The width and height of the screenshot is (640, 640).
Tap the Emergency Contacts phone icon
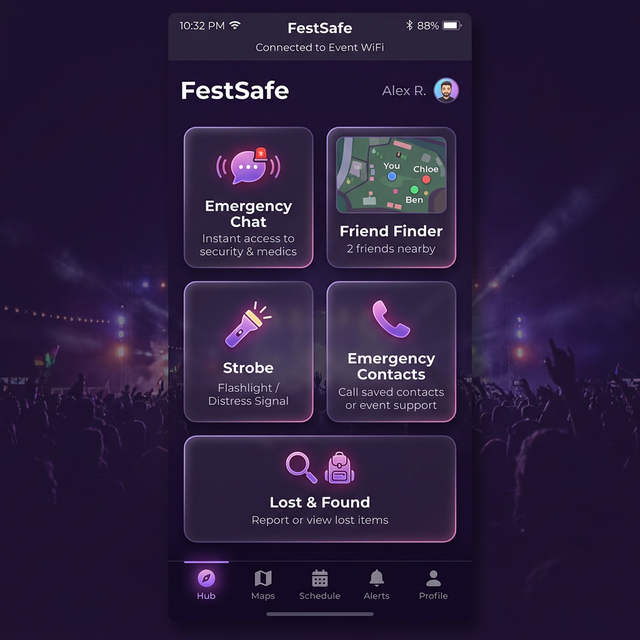(391, 319)
